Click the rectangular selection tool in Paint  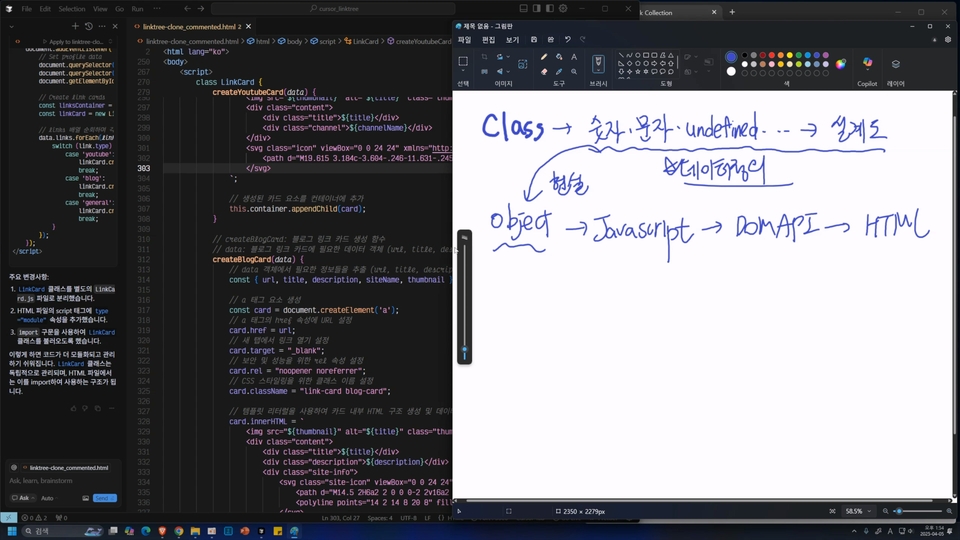tap(463, 61)
